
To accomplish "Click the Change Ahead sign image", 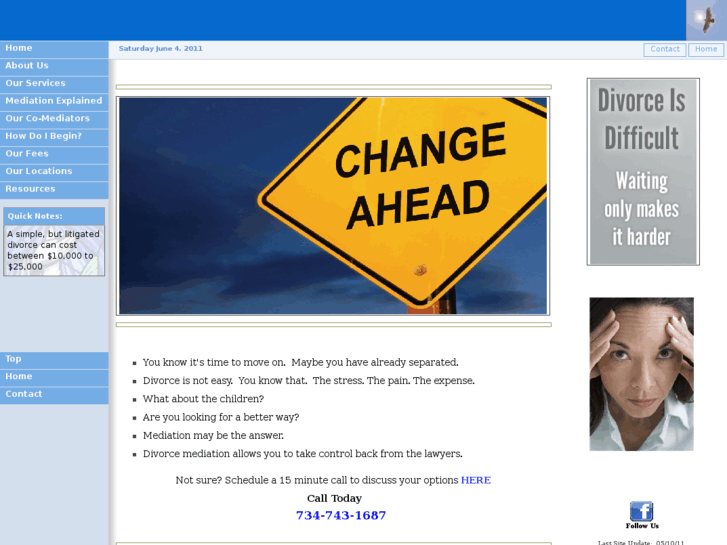I will click(333, 206).
